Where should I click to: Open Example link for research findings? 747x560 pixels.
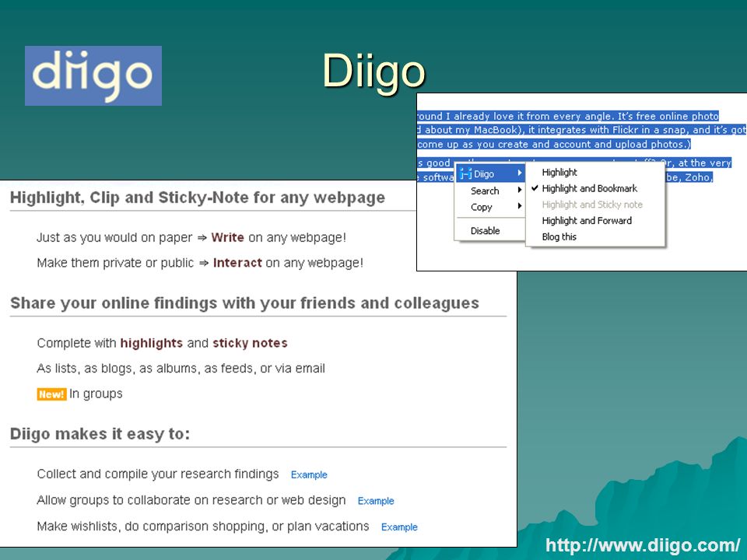pyautogui.click(x=309, y=474)
